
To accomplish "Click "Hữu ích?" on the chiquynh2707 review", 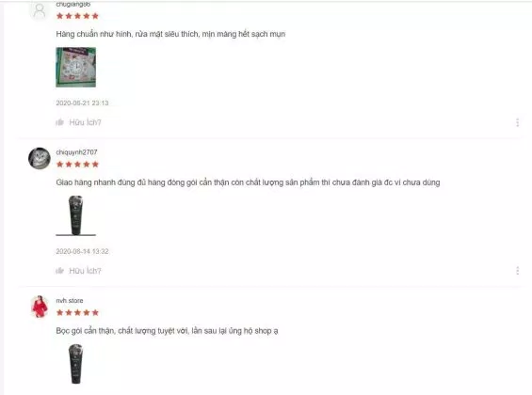I will (x=85, y=271).
